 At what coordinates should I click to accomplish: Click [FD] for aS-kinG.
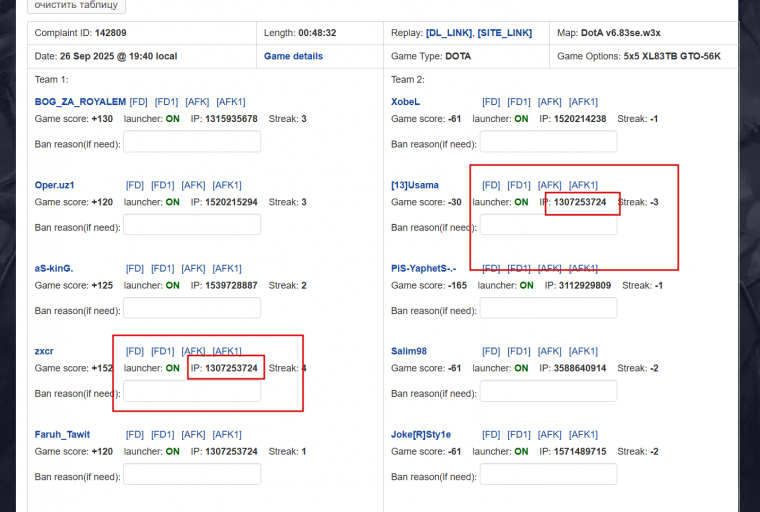(135, 269)
